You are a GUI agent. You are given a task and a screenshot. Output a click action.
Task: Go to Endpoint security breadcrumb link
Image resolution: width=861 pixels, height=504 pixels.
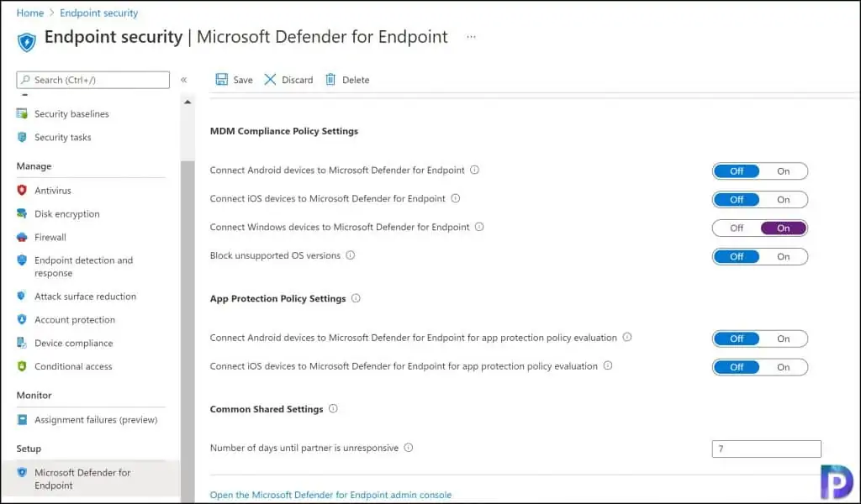click(x=99, y=13)
